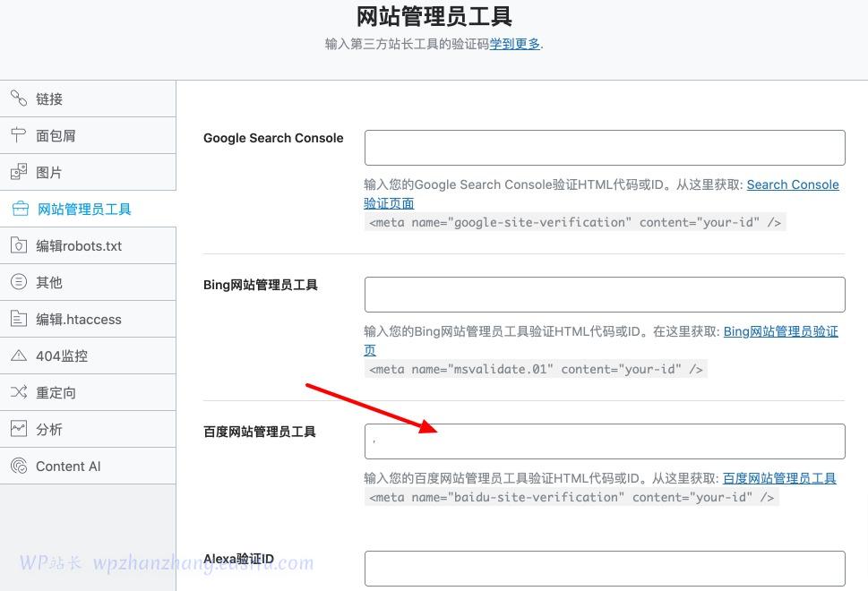Image resolution: width=868 pixels, height=591 pixels.
Task: Click the Content AI icon in the sidebar
Action: click(19, 466)
